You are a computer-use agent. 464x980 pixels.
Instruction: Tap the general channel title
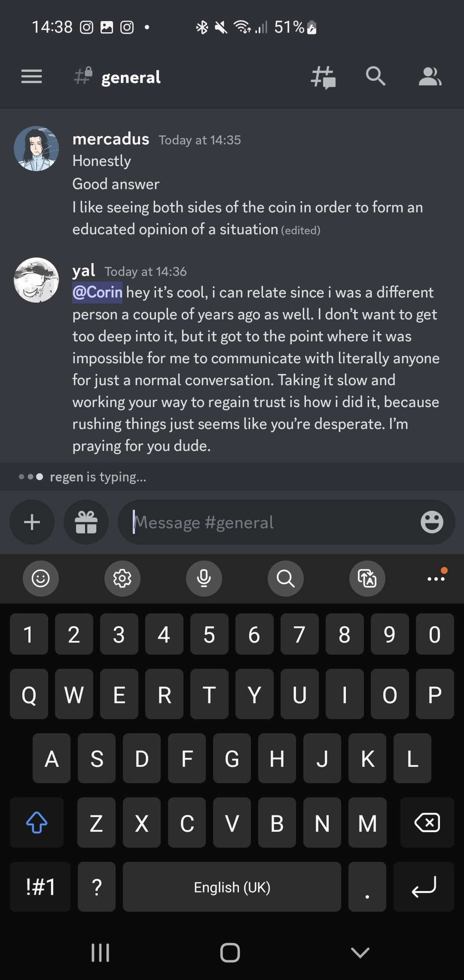click(x=131, y=77)
